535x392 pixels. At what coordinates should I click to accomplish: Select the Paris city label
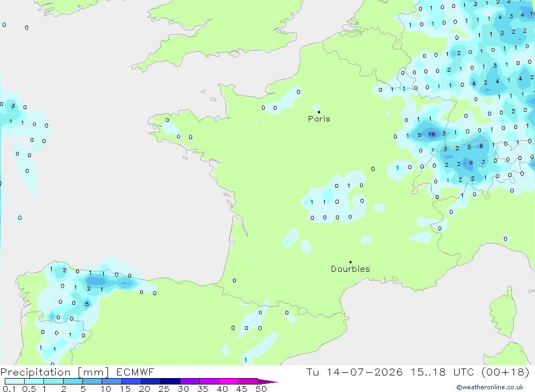coord(319,119)
